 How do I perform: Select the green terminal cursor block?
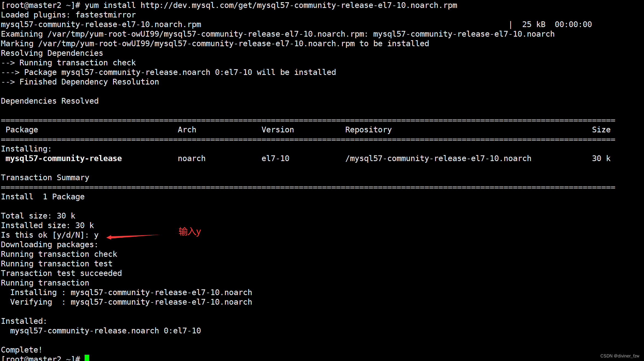coord(87,358)
